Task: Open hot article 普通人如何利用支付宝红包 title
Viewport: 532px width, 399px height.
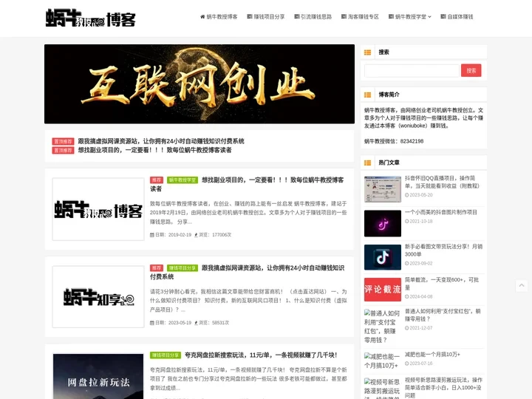Action: click(443, 316)
